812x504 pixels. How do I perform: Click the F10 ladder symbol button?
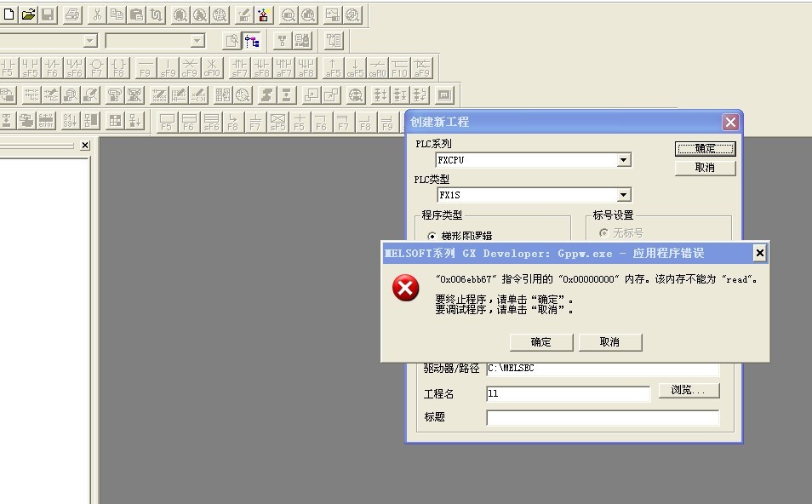pyautogui.click(x=400, y=68)
